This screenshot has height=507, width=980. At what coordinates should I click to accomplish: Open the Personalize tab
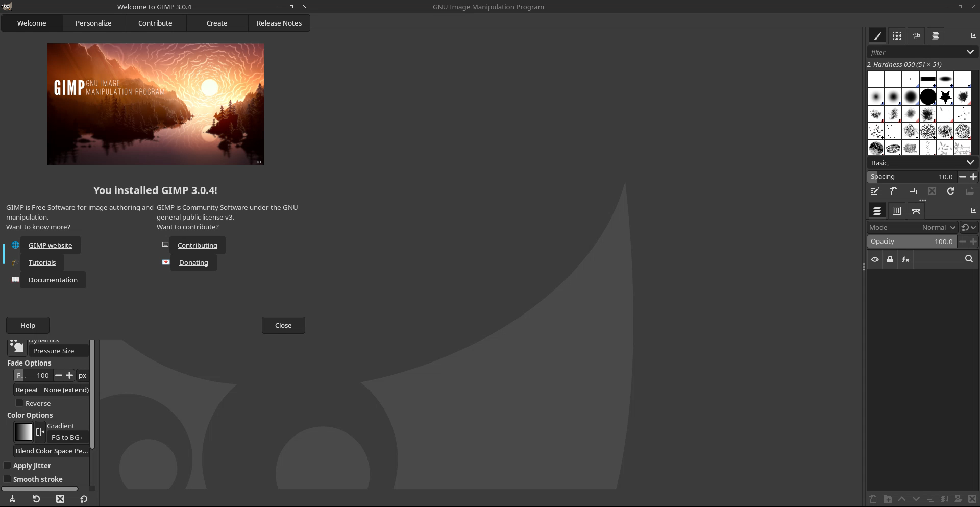(93, 23)
